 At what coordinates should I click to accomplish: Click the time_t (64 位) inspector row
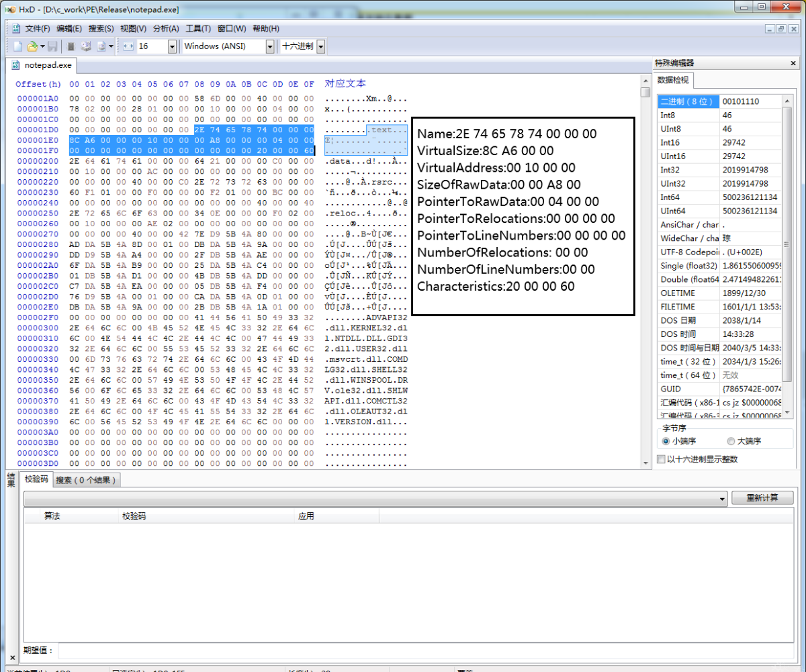(x=720, y=375)
